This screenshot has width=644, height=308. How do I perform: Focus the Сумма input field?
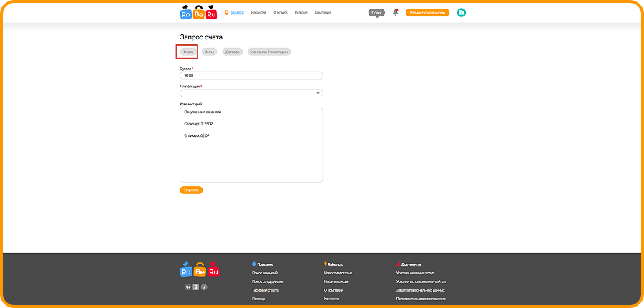click(x=251, y=75)
